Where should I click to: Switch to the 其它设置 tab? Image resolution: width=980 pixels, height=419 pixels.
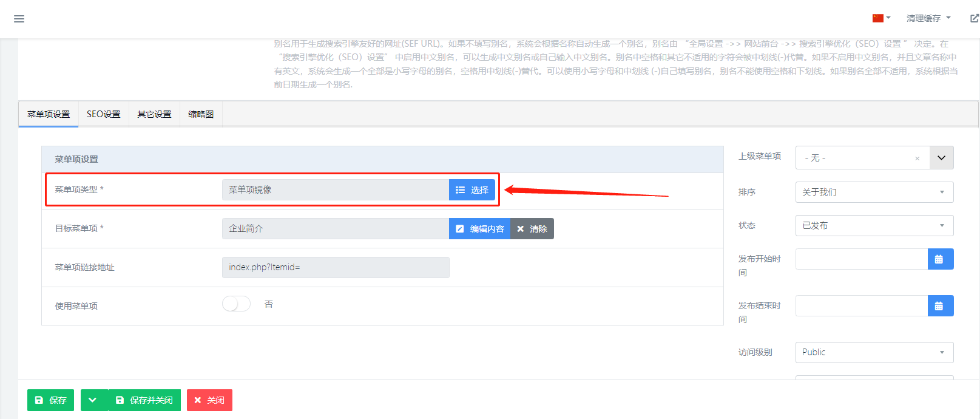[x=154, y=114]
